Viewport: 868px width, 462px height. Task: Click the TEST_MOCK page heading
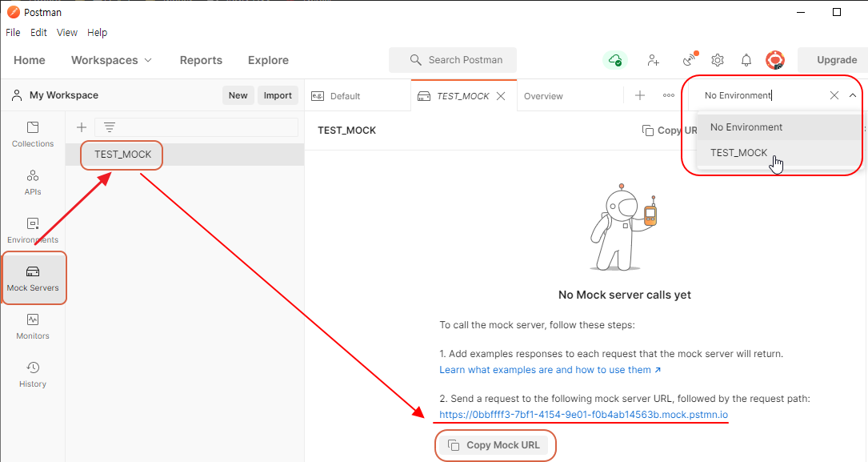point(346,131)
